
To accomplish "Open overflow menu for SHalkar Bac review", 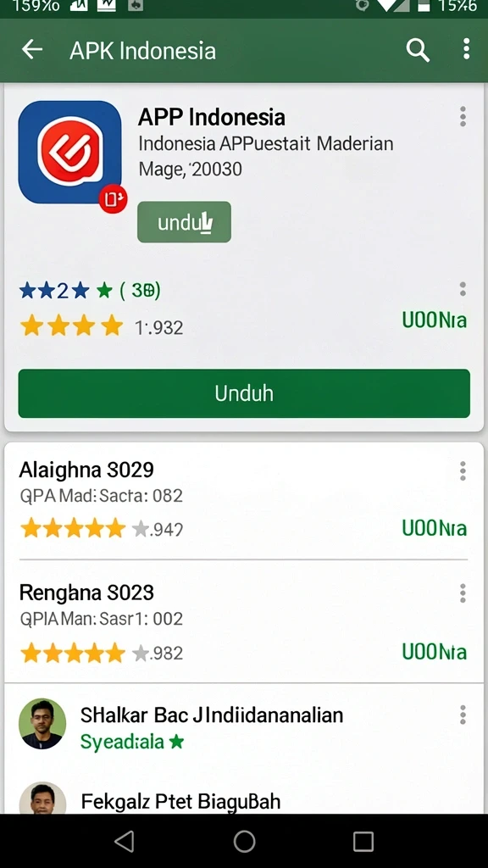I will pyautogui.click(x=463, y=715).
